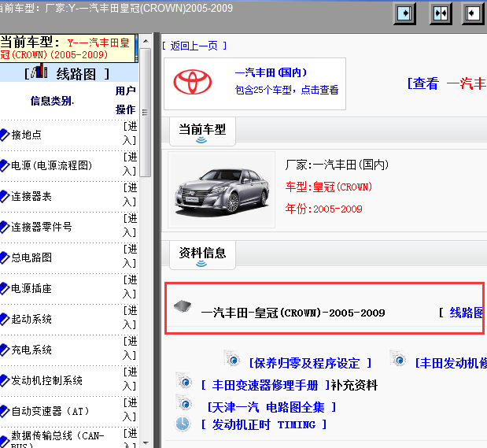The image size is (487, 448).
Task: Open the 当前车型 tab
Action: (202, 131)
